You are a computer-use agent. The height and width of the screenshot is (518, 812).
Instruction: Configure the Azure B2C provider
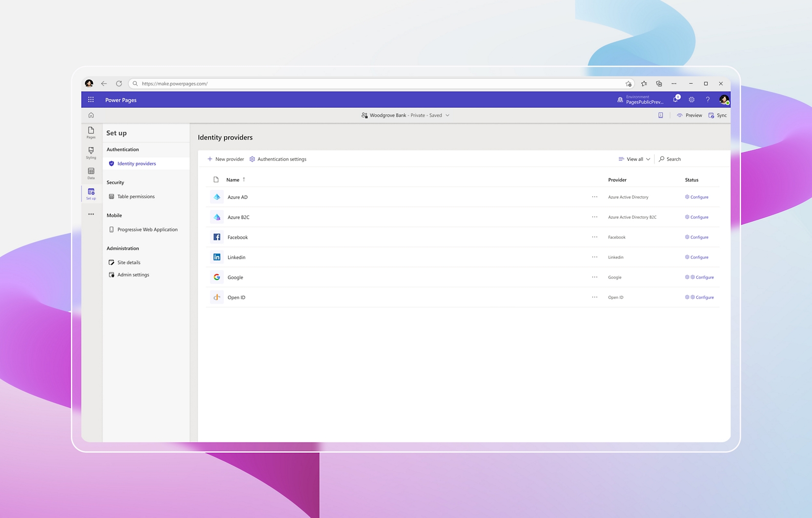697,217
